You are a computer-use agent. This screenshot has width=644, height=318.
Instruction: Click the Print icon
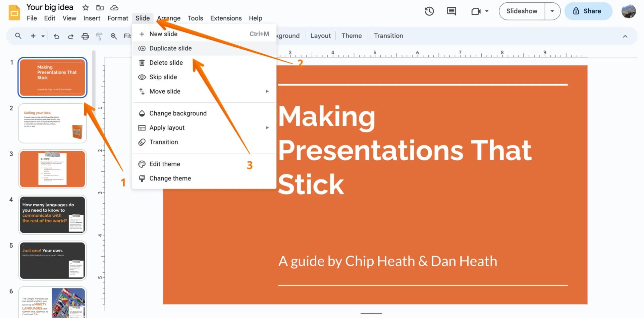tap(85, 36)
